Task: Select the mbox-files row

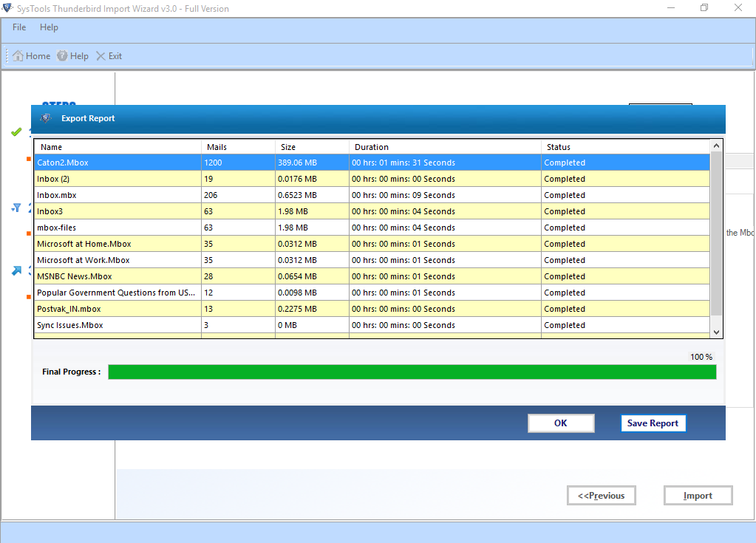Action: [x=372, y=228]
